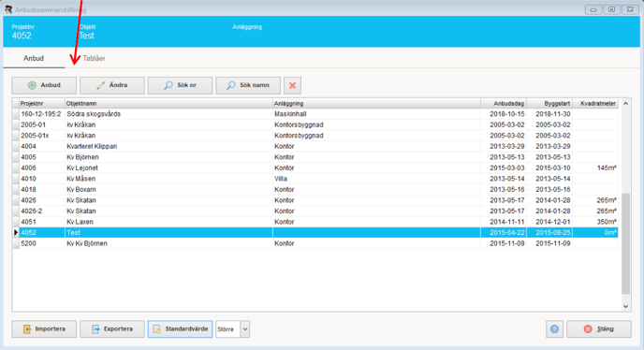The width and height of the screenshot is (644, 350).
Task: Select row 4006 Kv Lejonet
Action: pos(315,168)
